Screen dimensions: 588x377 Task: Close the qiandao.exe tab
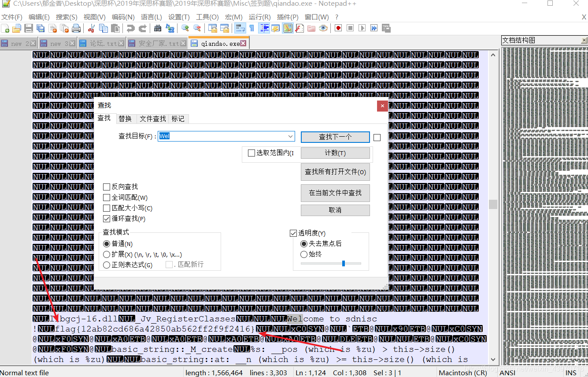(243, 43)
